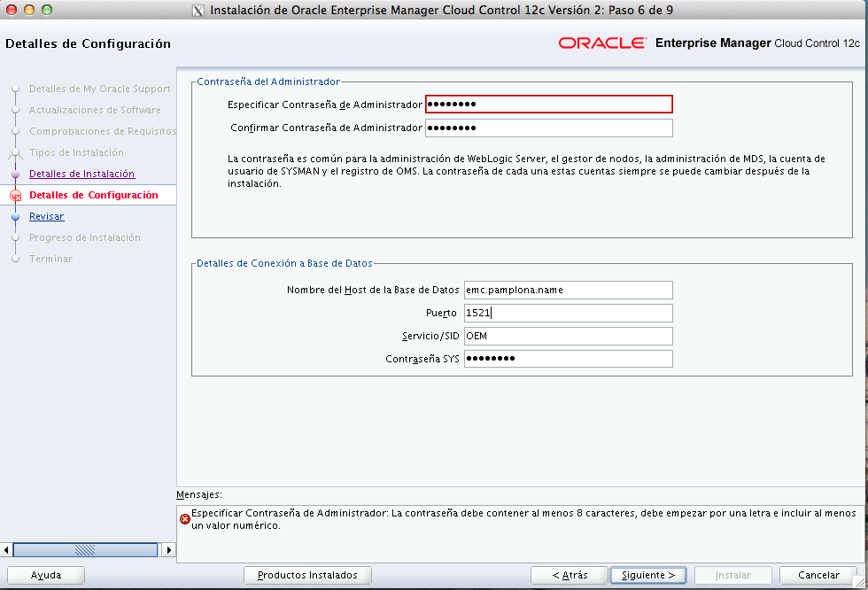This screenshot has height=590, width=868.
Task: Click the left arrow of the horizontal scrollbar
Action: click(x=6, y=549)
